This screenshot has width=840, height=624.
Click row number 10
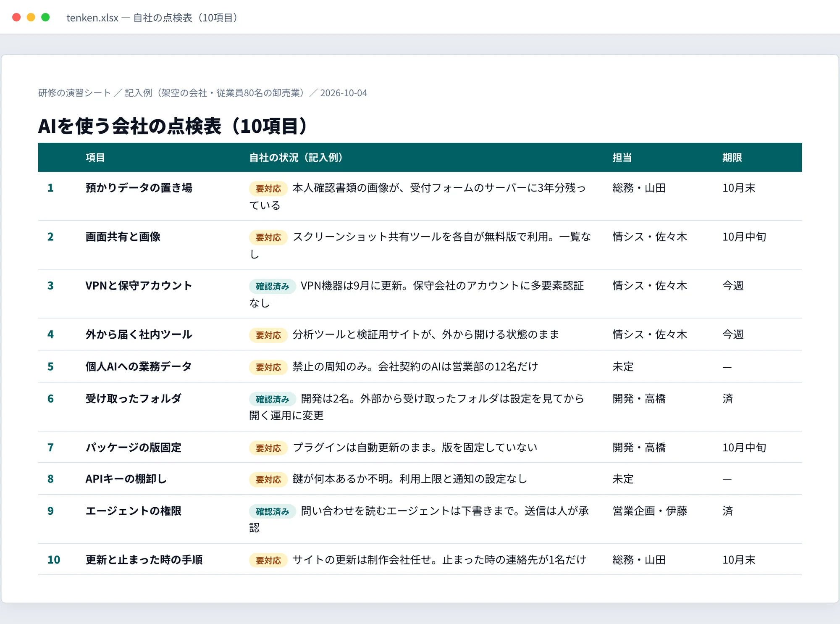[x=54, y=560]
